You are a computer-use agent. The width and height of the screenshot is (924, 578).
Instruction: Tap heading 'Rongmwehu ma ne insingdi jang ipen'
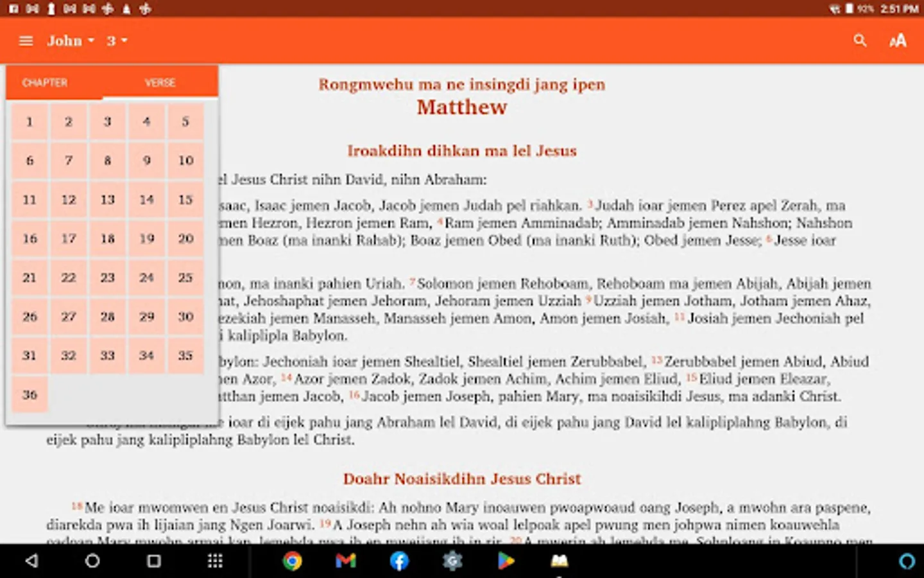(x=462, y=85)
